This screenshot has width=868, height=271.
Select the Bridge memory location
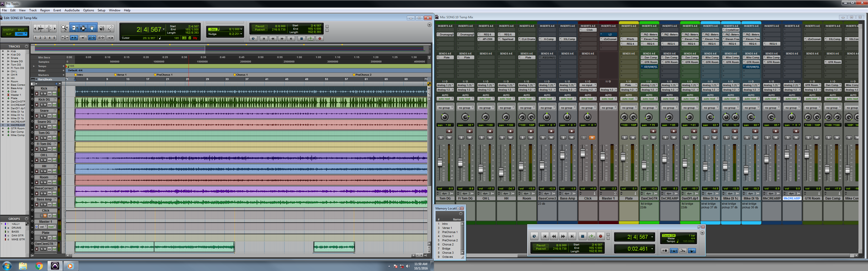pos(446,249)
